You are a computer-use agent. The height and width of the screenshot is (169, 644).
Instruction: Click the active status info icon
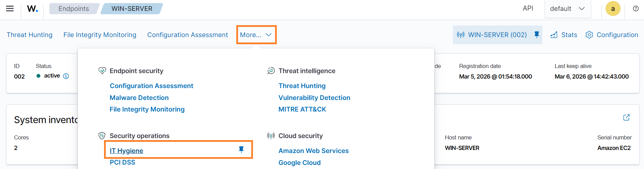tap(66, 76)
